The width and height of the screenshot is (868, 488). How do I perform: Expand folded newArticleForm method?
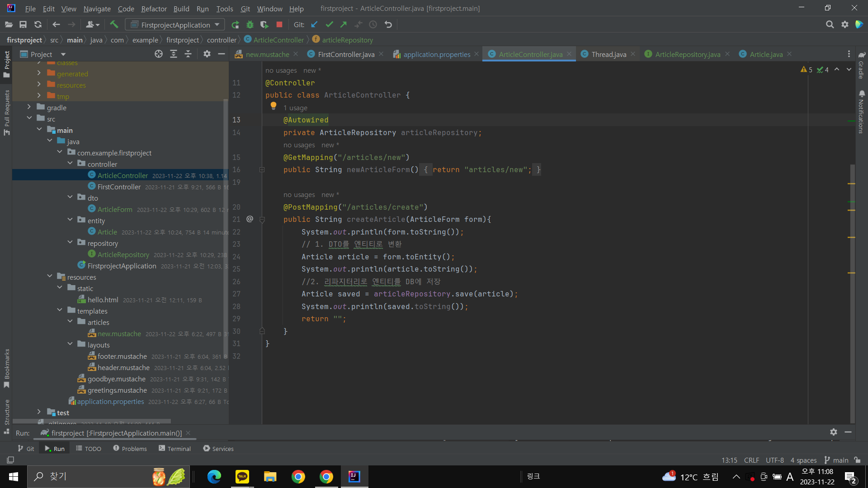(x=262, y=170)
